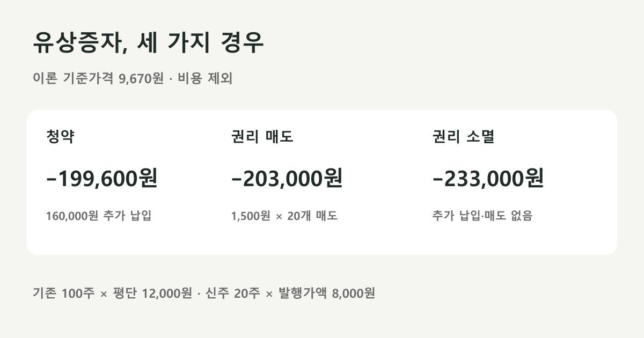The height and width of the screenshot is (338, 644).
Task: Click the 160,000원 추가 납입 note
Action: [x=99, y=216]
